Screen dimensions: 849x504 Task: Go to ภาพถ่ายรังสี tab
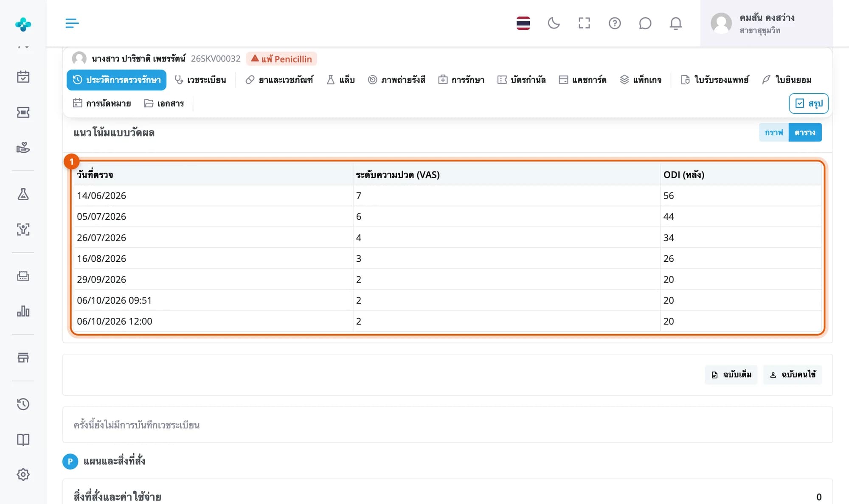pos(396,80)
